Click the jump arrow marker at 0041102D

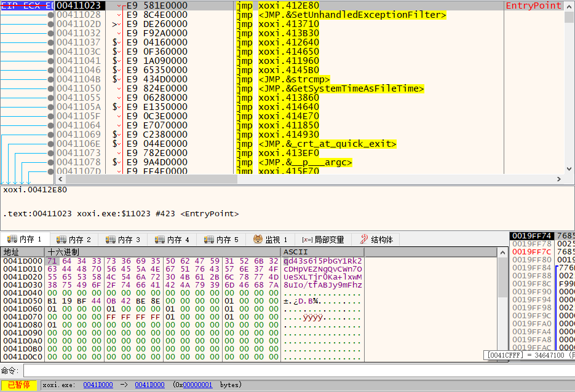[x=116, y=24]
